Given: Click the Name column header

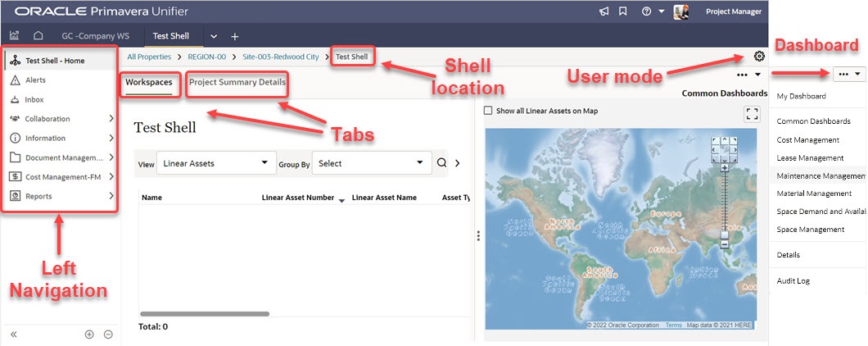Looking at the screenshot, I should pos(151,198).
